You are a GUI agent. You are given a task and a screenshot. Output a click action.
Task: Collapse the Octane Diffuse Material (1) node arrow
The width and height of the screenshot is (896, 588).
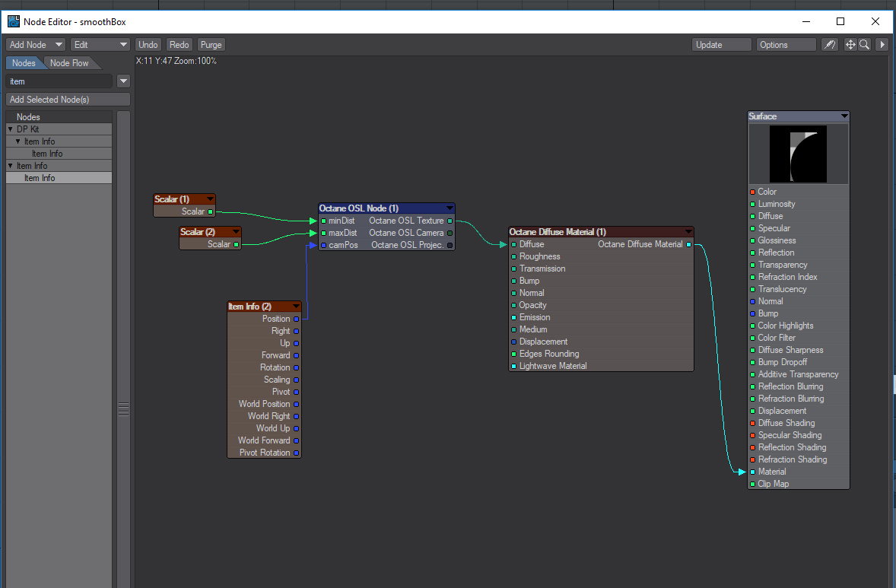pos(688,232)
